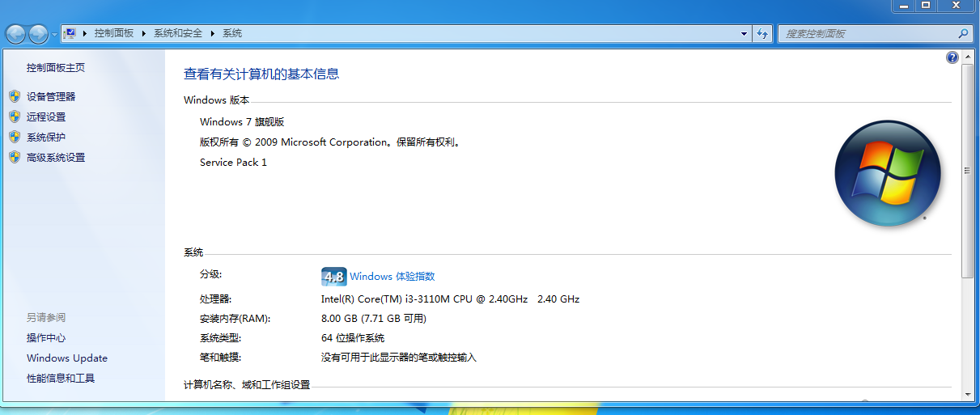
Task: Open 远程设置 link in sidebar
Action: point(46,116)
